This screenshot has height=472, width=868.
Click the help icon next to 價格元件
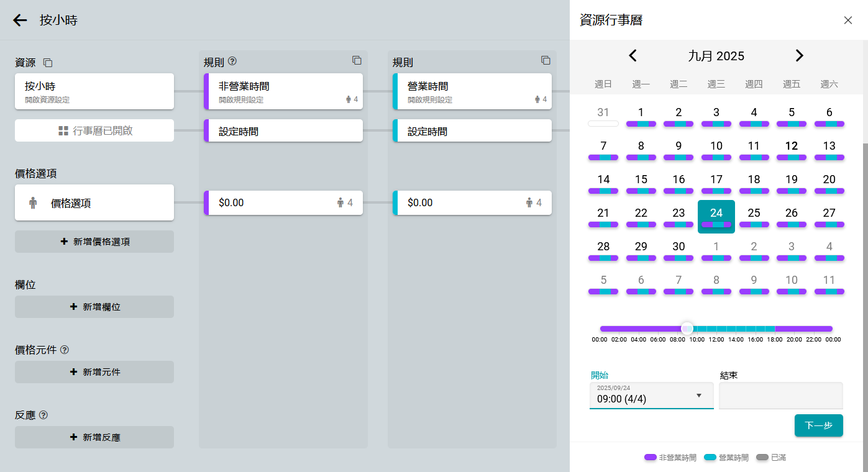coord(65,350)
